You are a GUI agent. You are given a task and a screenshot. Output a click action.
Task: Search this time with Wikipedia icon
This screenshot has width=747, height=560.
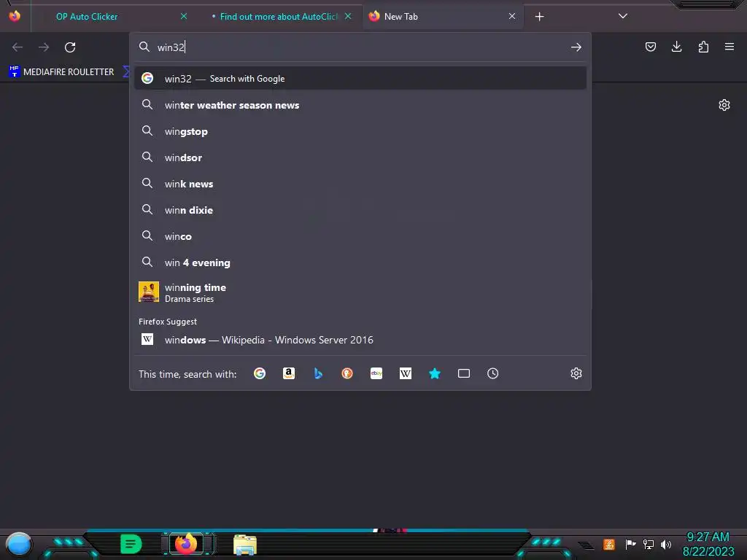pyautogui.click(x=406, y=374)
